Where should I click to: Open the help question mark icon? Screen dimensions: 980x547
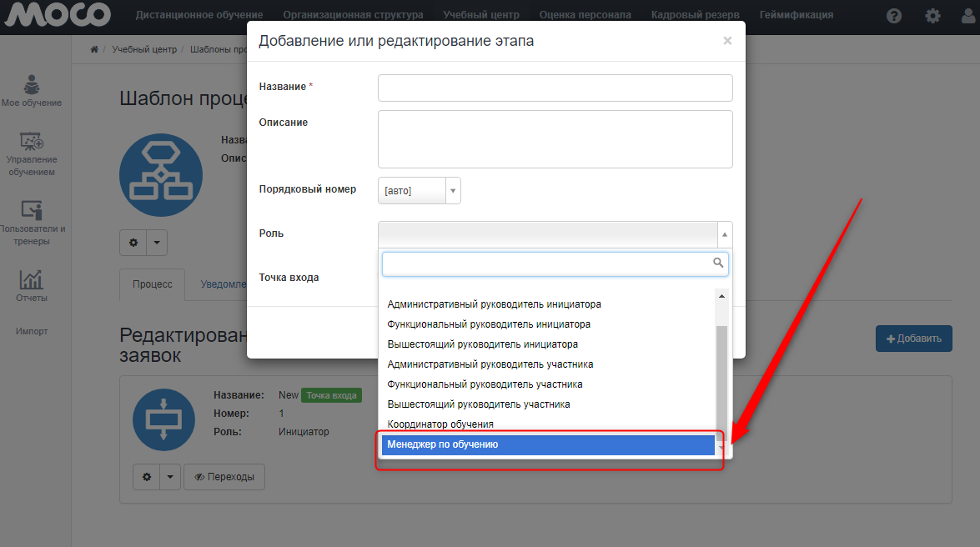(x=894, y=16)
